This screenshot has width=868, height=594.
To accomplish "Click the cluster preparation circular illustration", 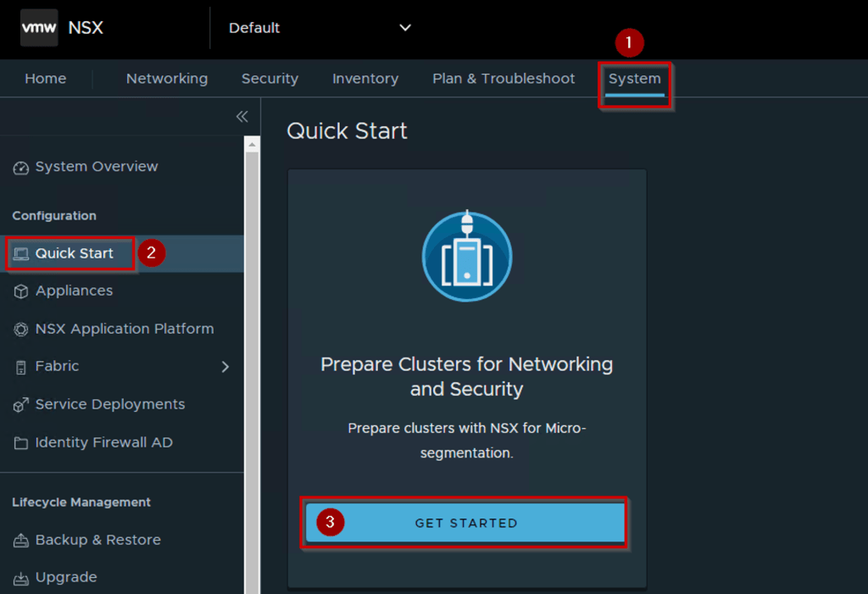I will pos(466,257).
